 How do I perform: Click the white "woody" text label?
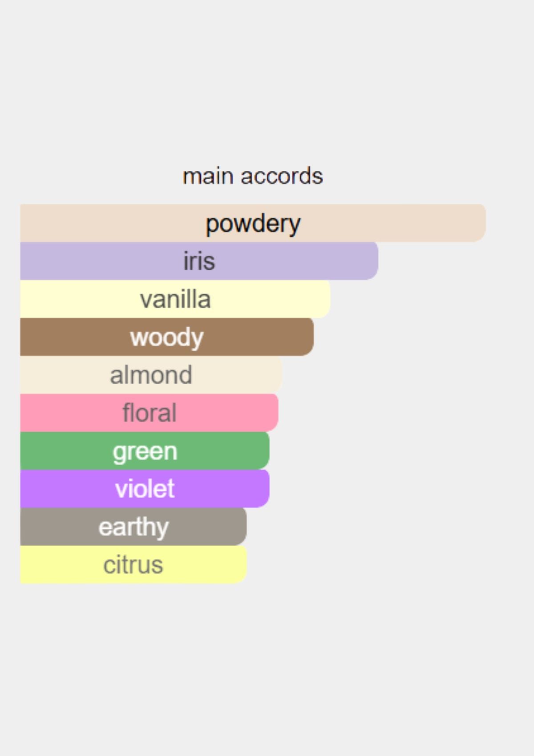[x=167, y=337]
